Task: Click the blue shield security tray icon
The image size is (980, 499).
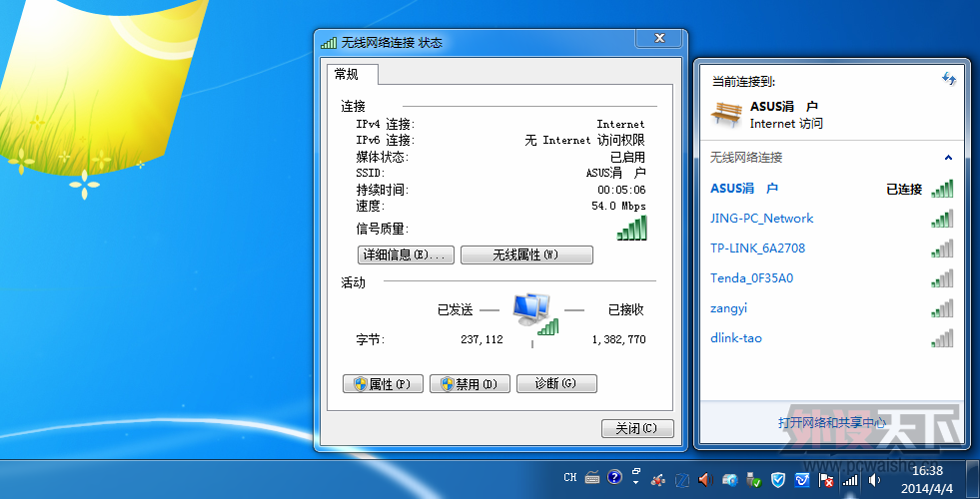Action: pos(778,480)
